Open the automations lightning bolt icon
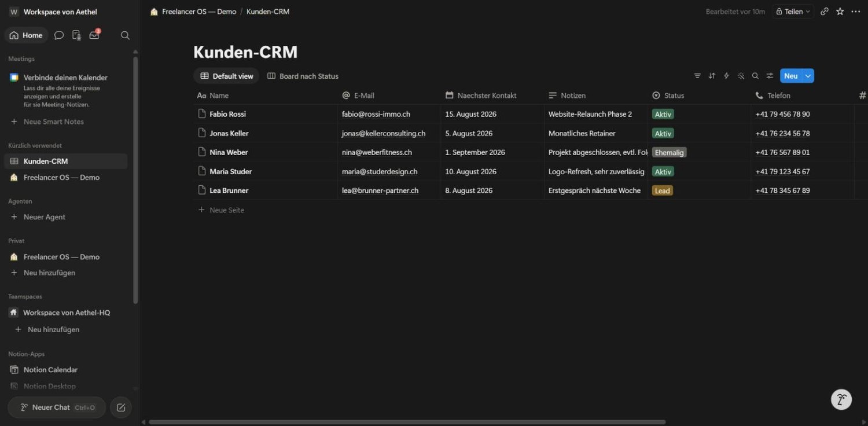The height and width of the screenshot is (426, 868). 726,76
